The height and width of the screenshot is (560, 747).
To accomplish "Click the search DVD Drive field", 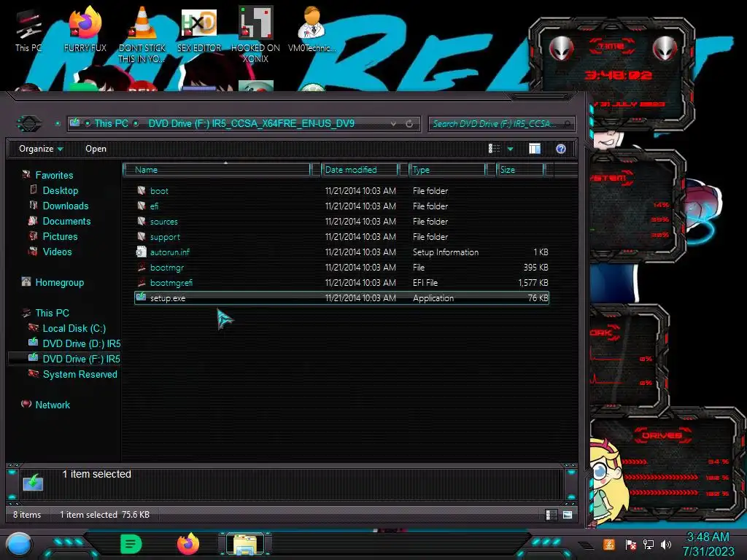I will (x=501, y=124).
